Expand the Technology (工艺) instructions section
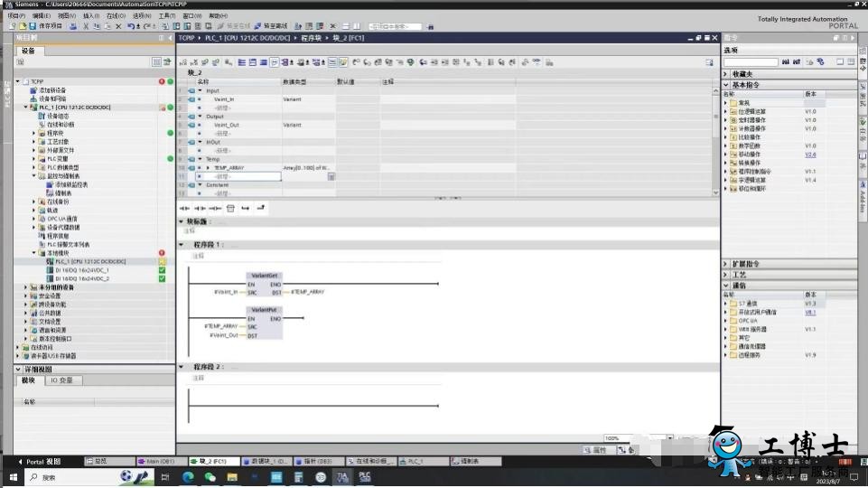Viewport: 868px width, 488px height. 725,275
